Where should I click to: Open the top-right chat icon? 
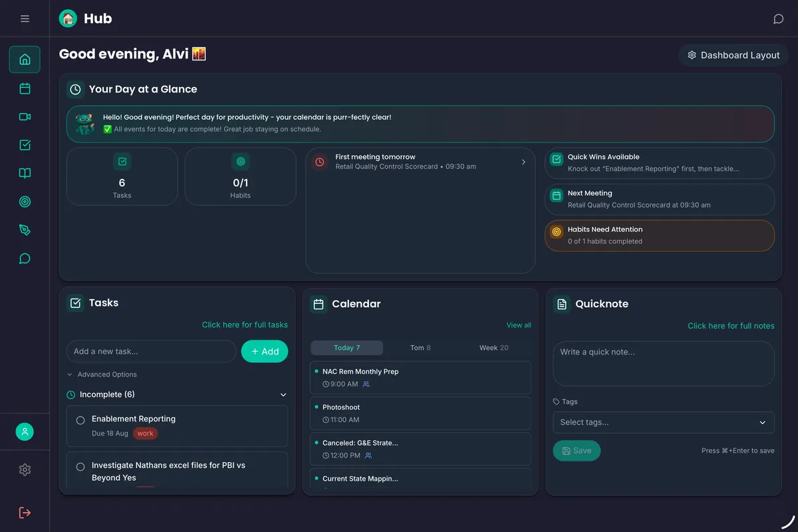tap(778, 19)
